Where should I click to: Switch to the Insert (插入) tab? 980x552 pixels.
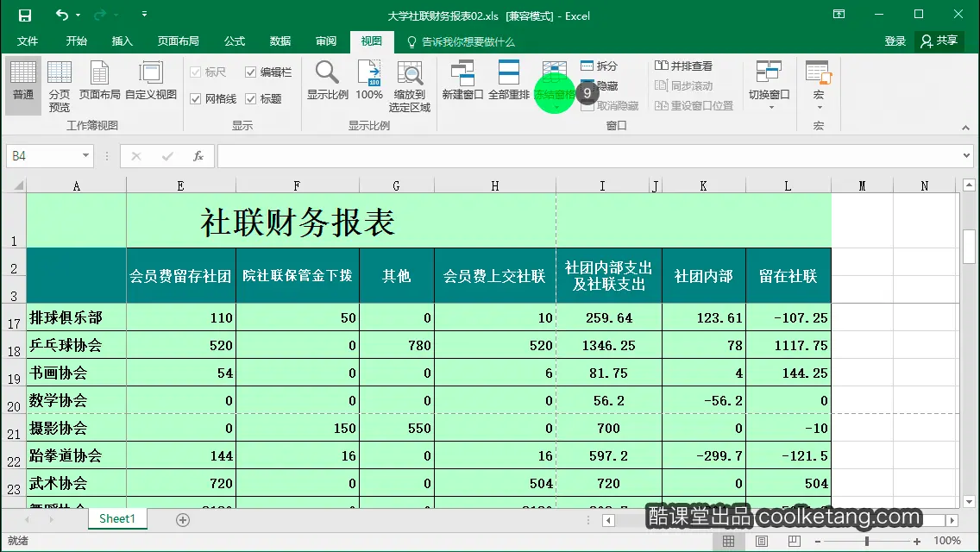tap(122, 41)
